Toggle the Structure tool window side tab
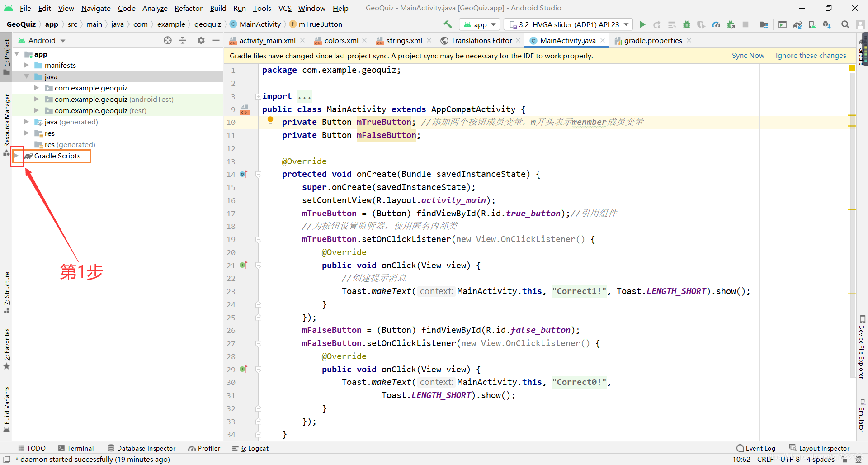868x465 pixels. (6, 292)
